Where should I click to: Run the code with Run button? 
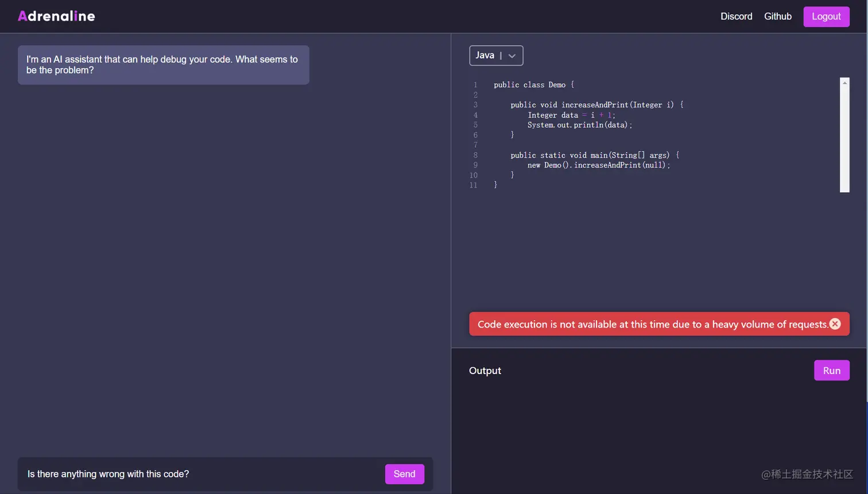click(x=831, y=371)
